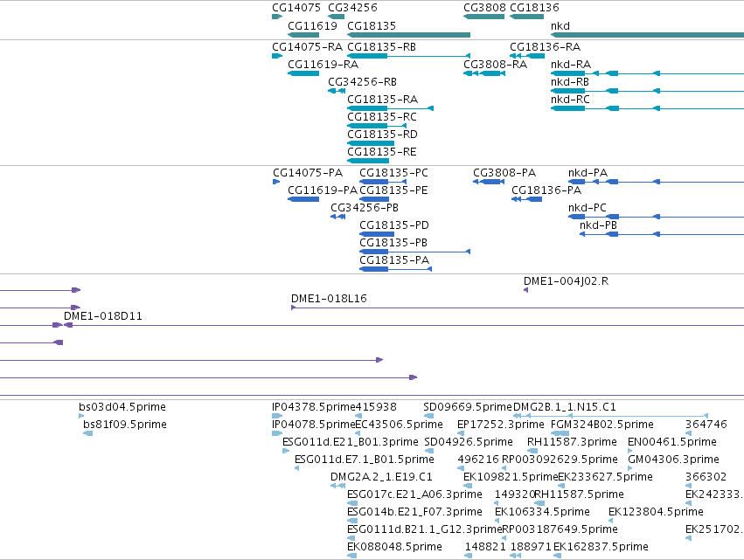Click the CG18135-RD transcript label

click(382, 135)
